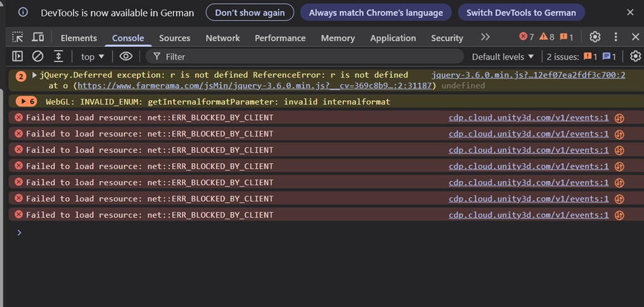Expand the grouped WebGL INVALID_ENUM warnings
Screen dimensions: 644x307
coord(26,101)
